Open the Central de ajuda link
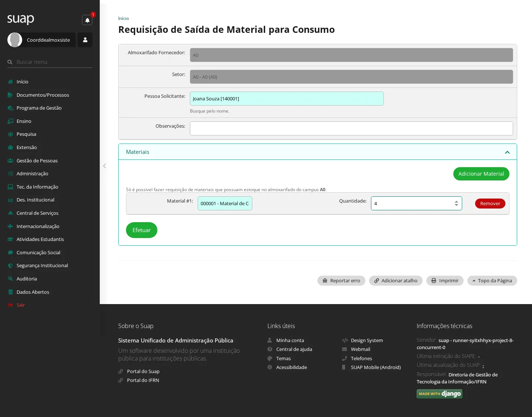532x417 pixels. pos(294,349)
